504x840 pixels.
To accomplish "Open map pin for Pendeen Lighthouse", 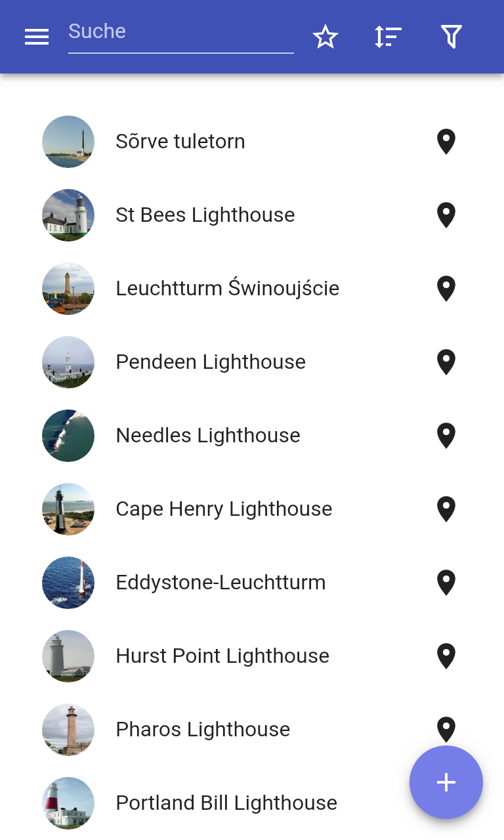I will click(446, 362).
